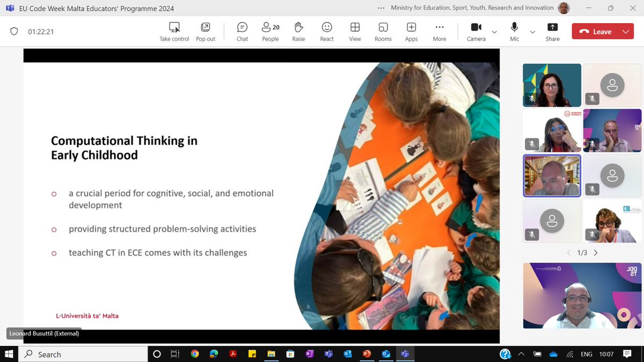Open camera device options chevron
This screenshot has height=362, width=644.
[494, 32]
